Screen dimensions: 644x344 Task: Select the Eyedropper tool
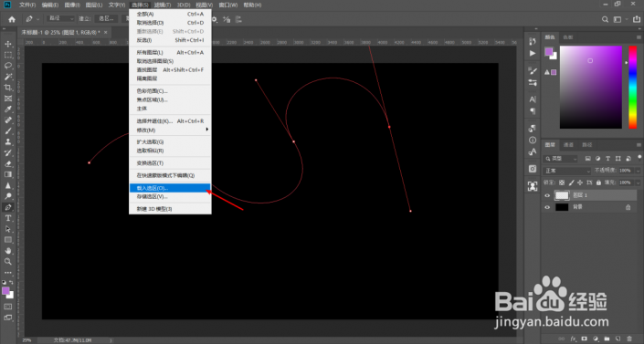8,109
